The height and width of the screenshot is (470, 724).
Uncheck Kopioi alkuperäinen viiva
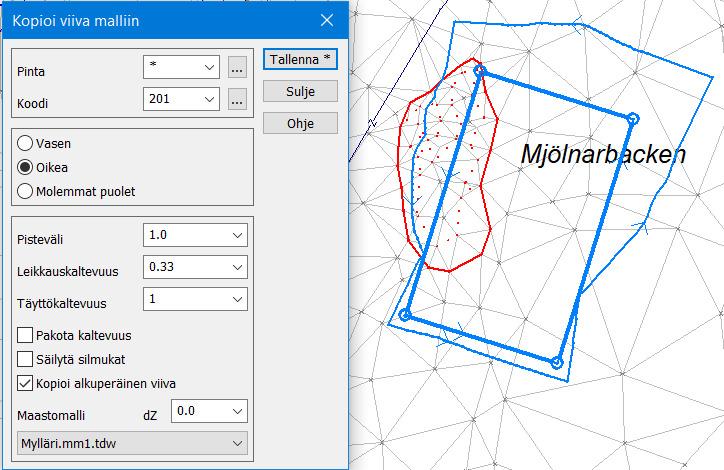[x=26, y=382]
